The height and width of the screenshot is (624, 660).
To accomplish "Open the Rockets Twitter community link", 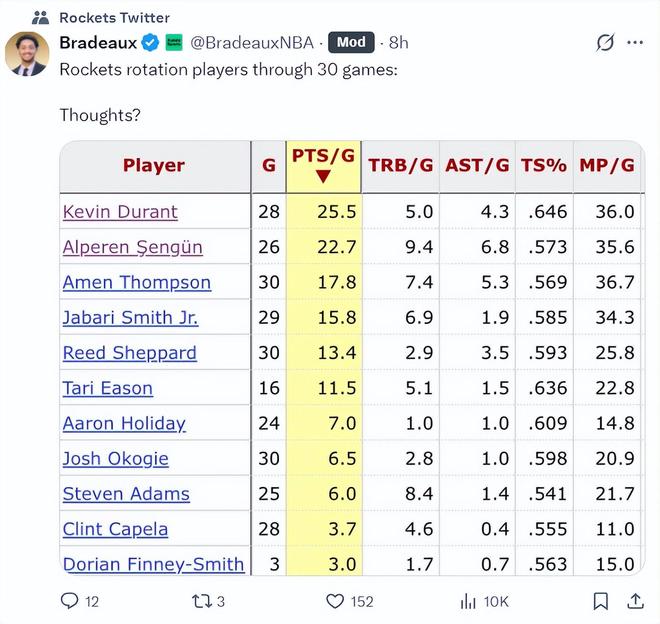I will (x=114, y=17).
